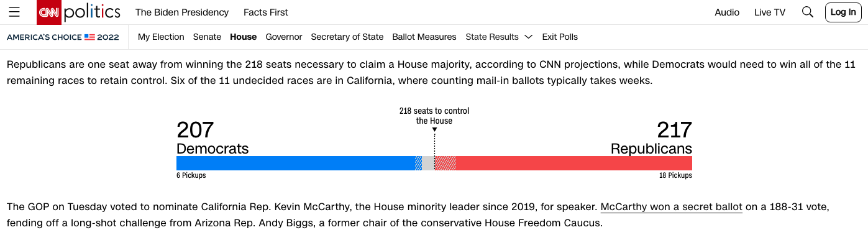
Task: Open the Facts First section
Action: pos(266,12)
